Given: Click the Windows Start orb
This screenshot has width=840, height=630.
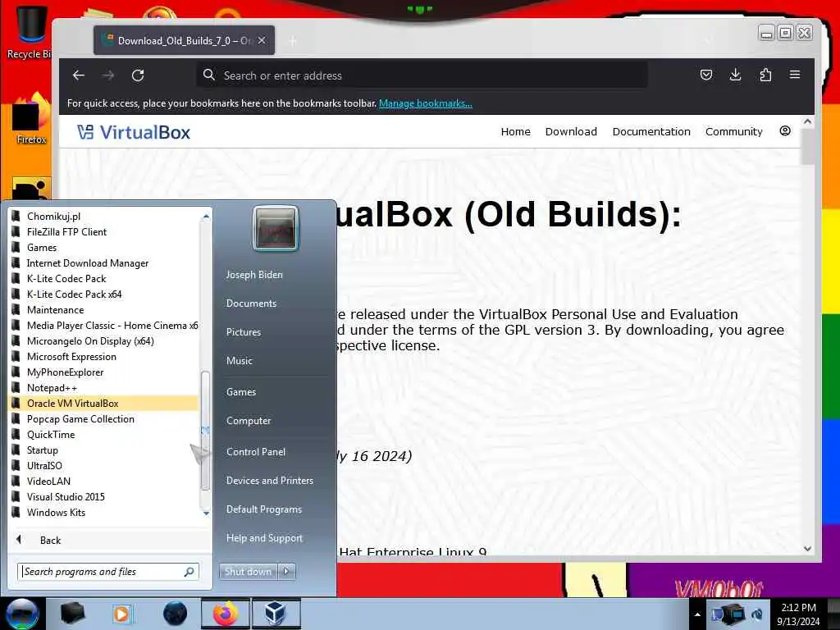Looking at the screenshot, I should click(x=22, y=614).
